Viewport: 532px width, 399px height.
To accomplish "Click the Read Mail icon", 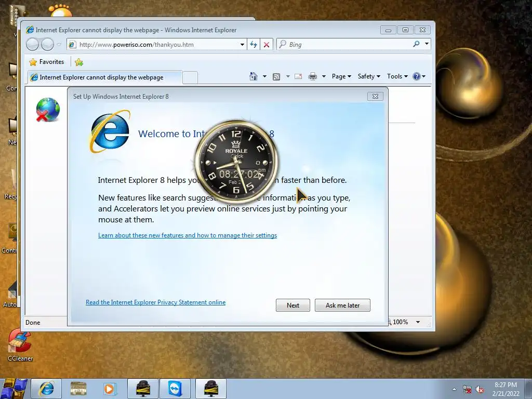I will [x=298, y=76].
